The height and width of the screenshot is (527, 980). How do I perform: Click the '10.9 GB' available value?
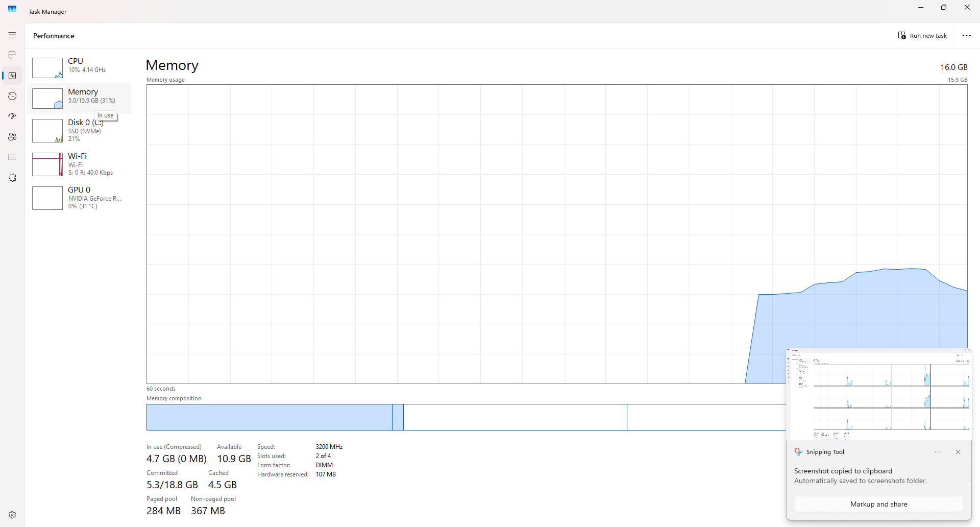pos(234,459)
